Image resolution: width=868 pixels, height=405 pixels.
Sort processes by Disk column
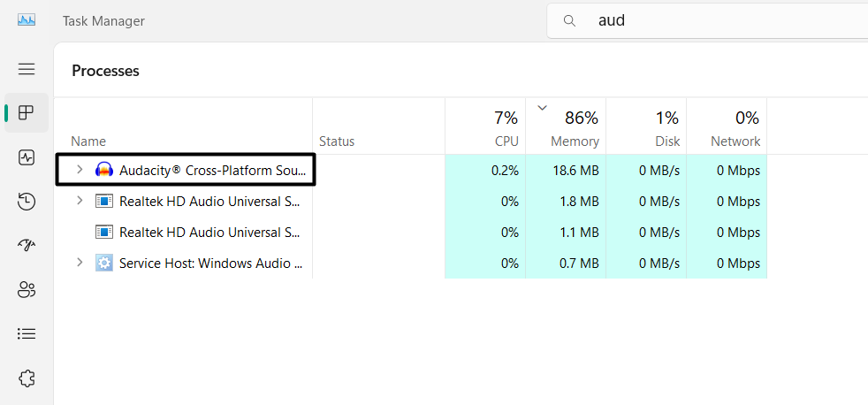(667, 141)
